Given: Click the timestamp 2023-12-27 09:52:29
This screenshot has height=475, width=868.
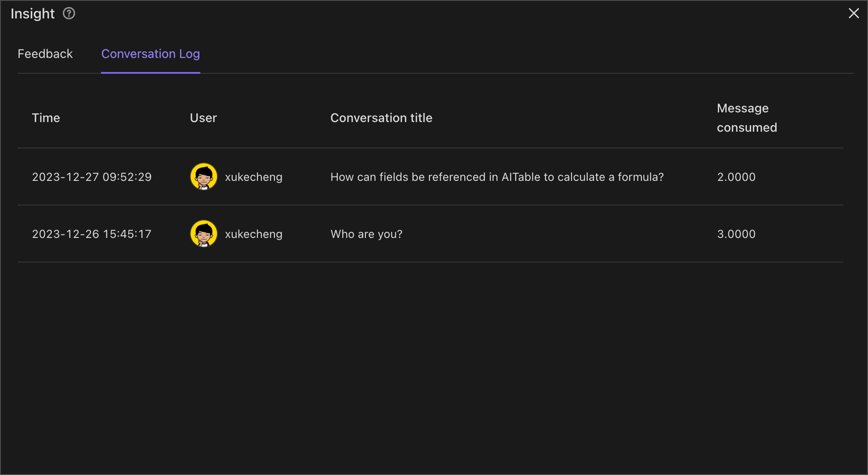Looking at the screenshot, I should point(92,177).
